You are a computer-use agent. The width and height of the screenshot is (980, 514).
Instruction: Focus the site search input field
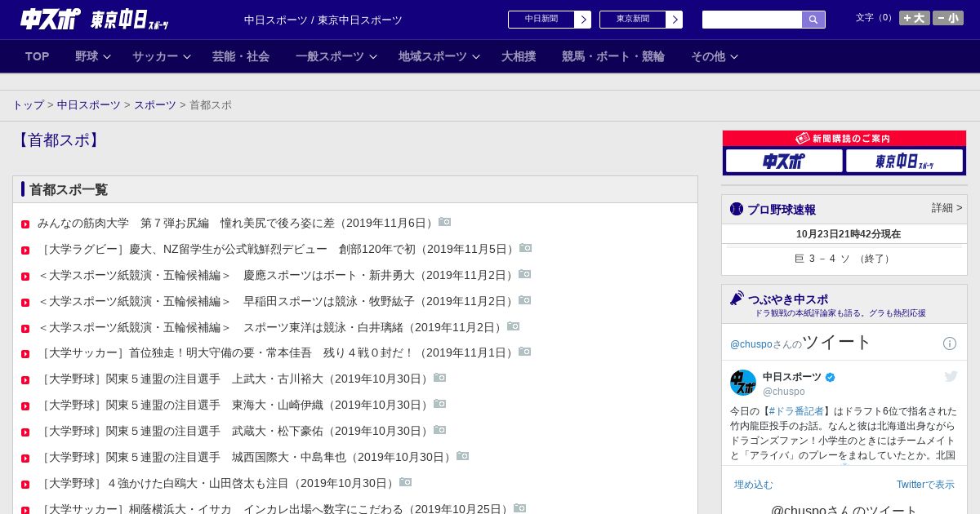point(752,20)
